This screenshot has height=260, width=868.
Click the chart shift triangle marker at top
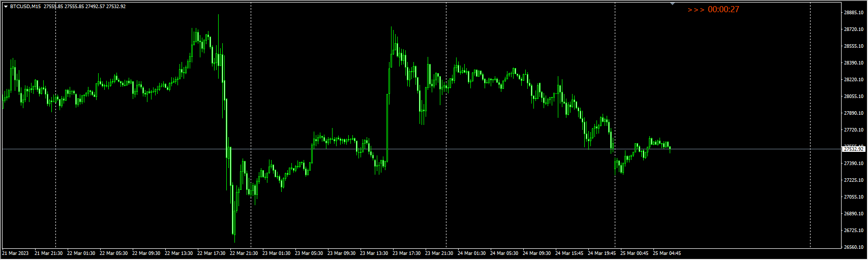coord(673,4)
